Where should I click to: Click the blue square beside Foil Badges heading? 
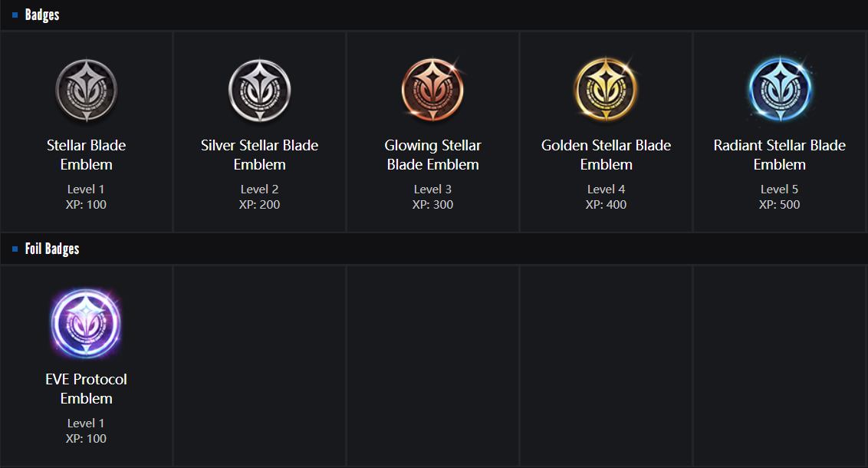[x=15, y=249]
